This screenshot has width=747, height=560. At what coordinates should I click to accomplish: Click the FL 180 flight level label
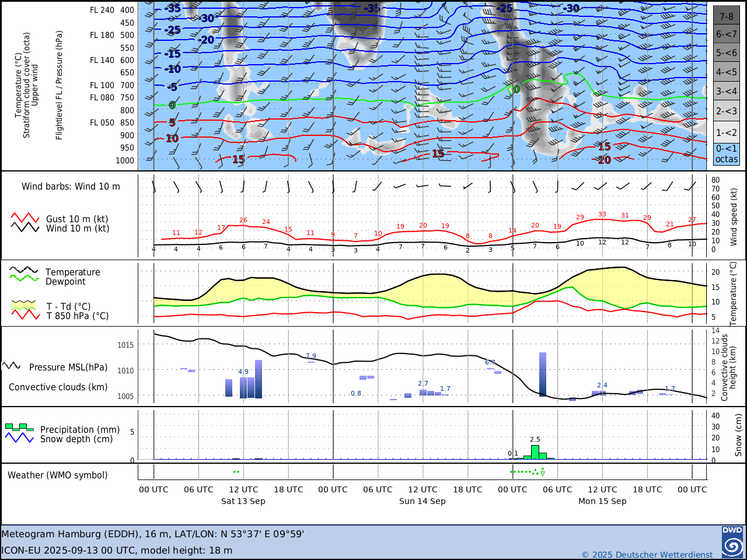[102, 35]
